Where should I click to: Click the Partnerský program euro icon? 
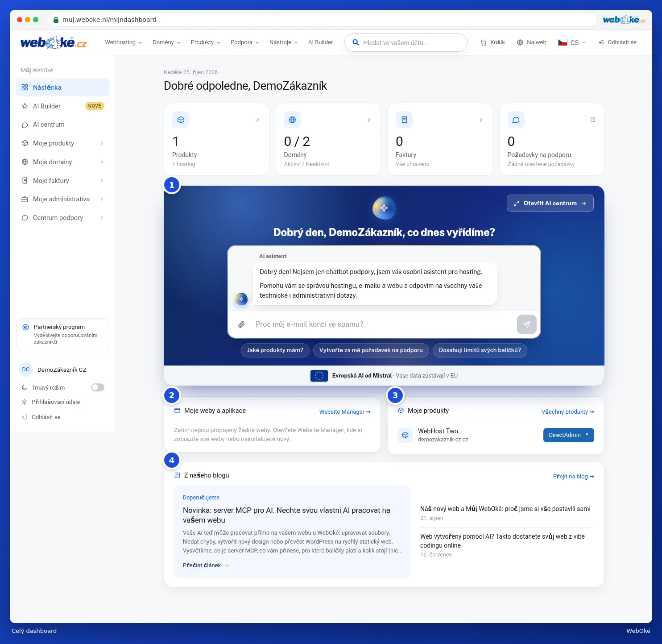[26, 327]
